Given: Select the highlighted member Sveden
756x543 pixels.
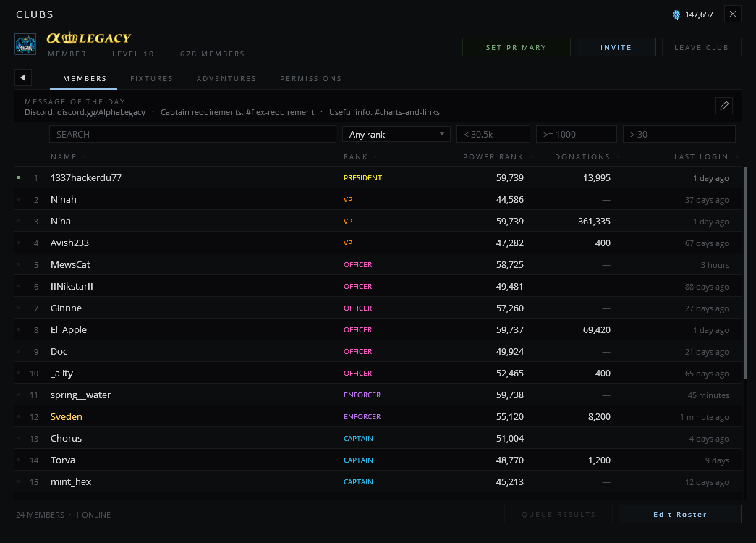Looking at the screenshot, I should [378, 416].
